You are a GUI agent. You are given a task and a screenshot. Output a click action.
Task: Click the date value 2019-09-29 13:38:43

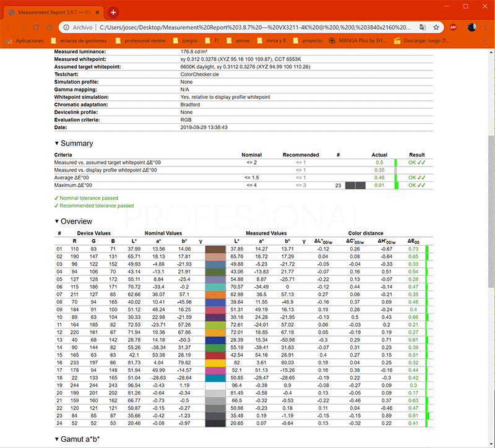(x=204, y=127)
